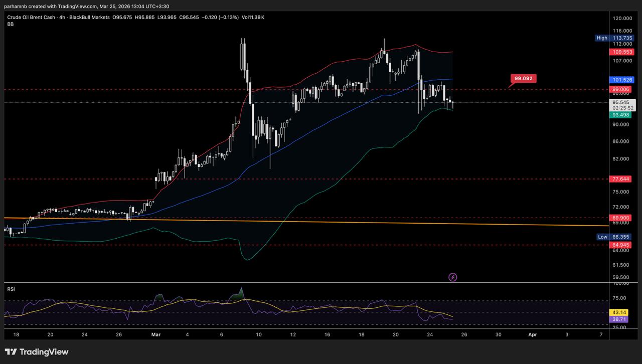Click the red 99.092 price callout
This screenshot has height=364, width=642.
[x=524, y=78]
